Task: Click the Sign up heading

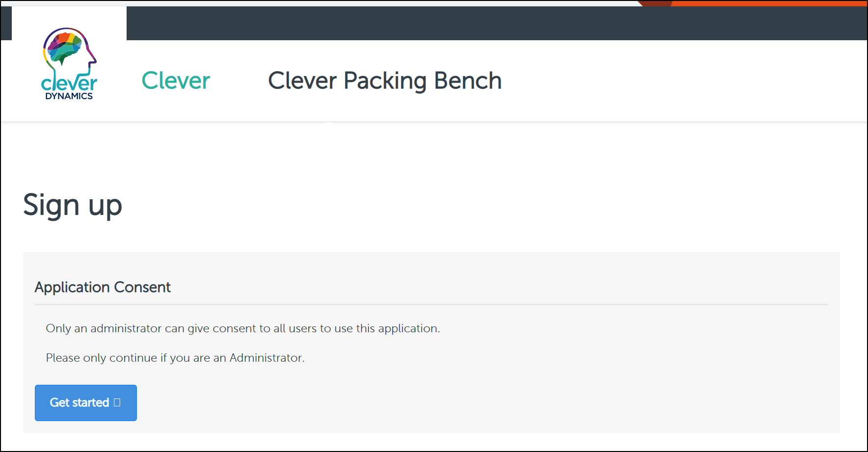Action: (73, 205)
